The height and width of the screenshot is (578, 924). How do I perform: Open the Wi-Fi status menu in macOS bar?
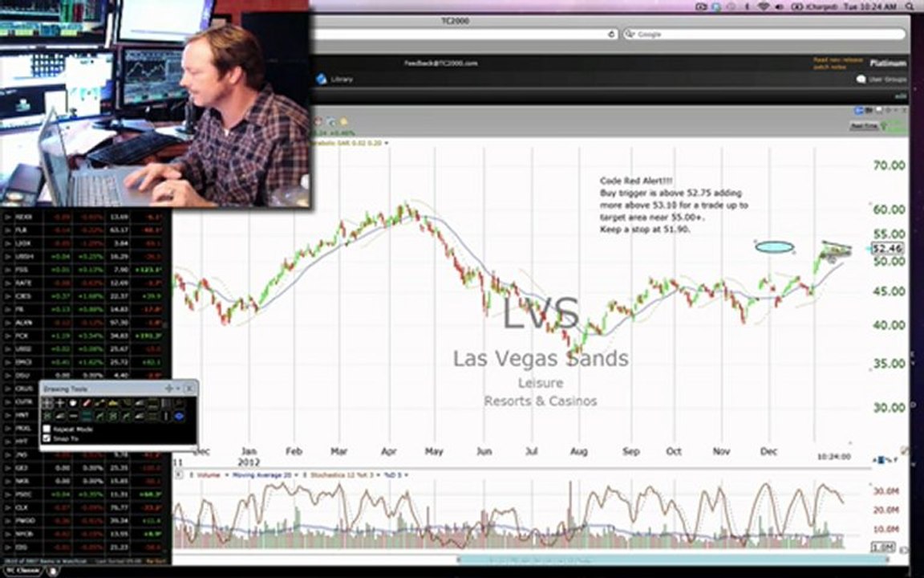(x=763, y=6)
